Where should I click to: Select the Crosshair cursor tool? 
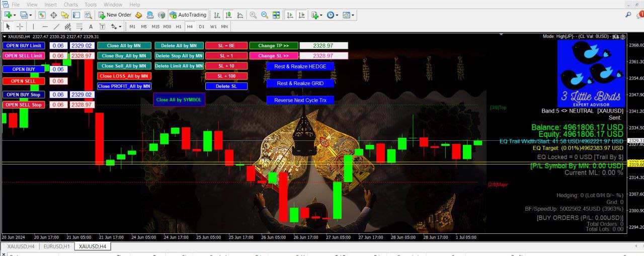(20, 27)
